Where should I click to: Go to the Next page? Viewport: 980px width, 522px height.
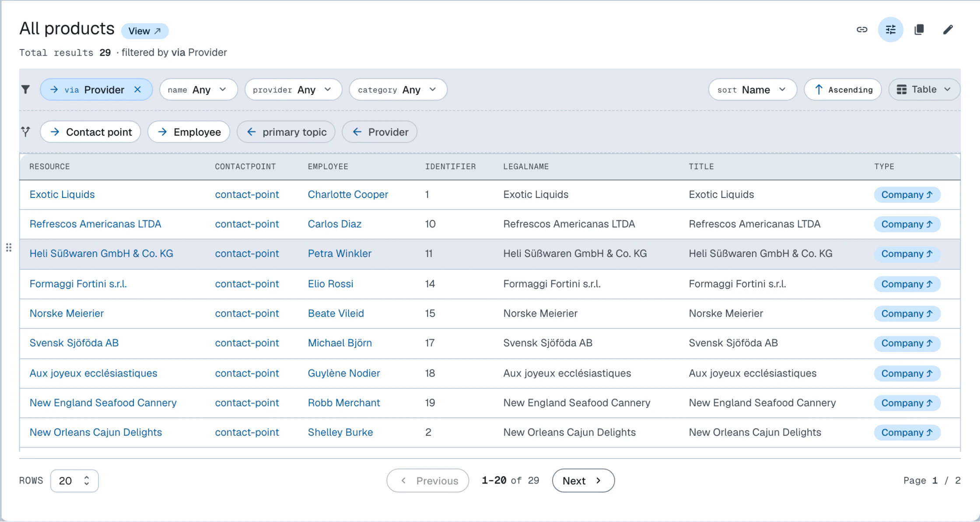[583, 481]
